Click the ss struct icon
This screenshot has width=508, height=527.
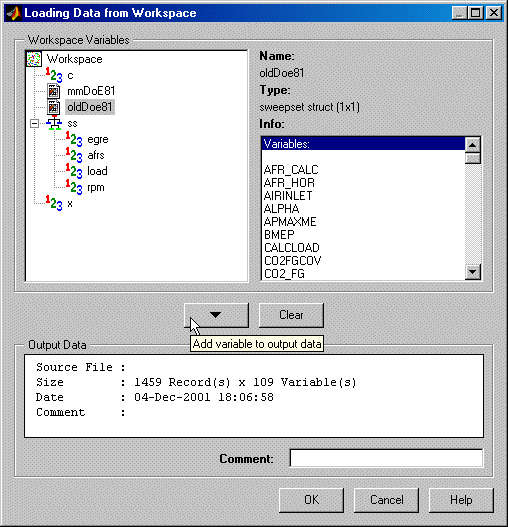[x=54, y=123]
